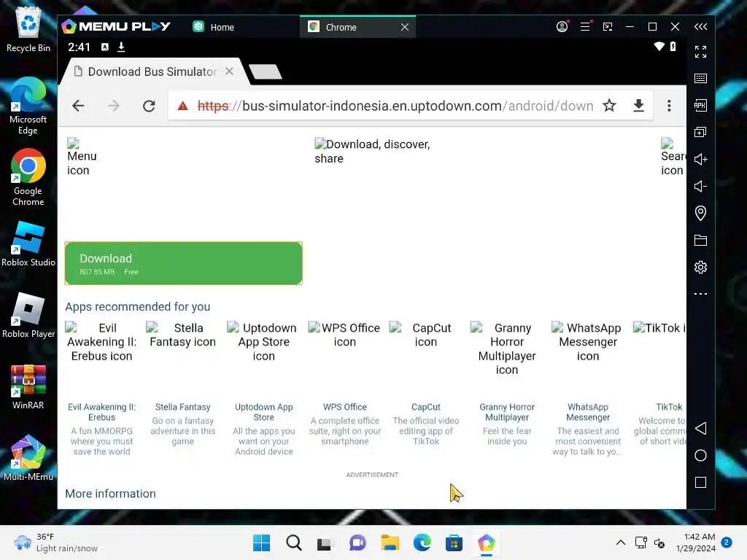Open the multi-window operation icon in sidebar
747x560 pixels.
point(700,132)
